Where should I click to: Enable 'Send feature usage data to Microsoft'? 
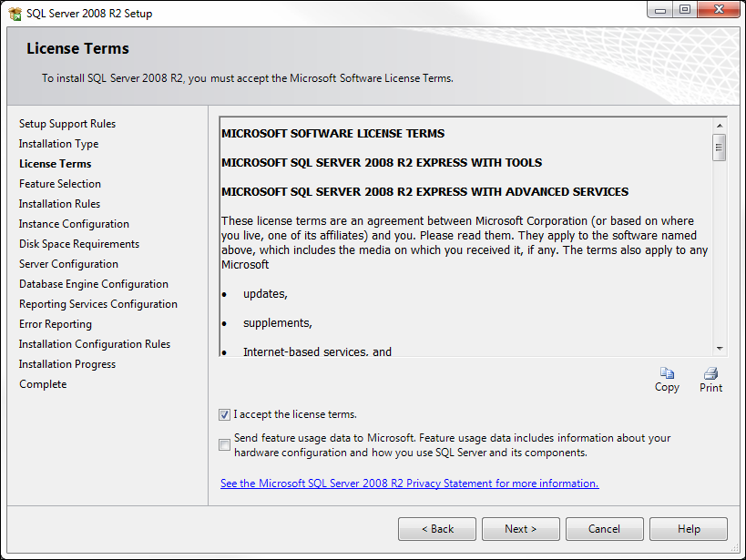(x=225, y=445)
